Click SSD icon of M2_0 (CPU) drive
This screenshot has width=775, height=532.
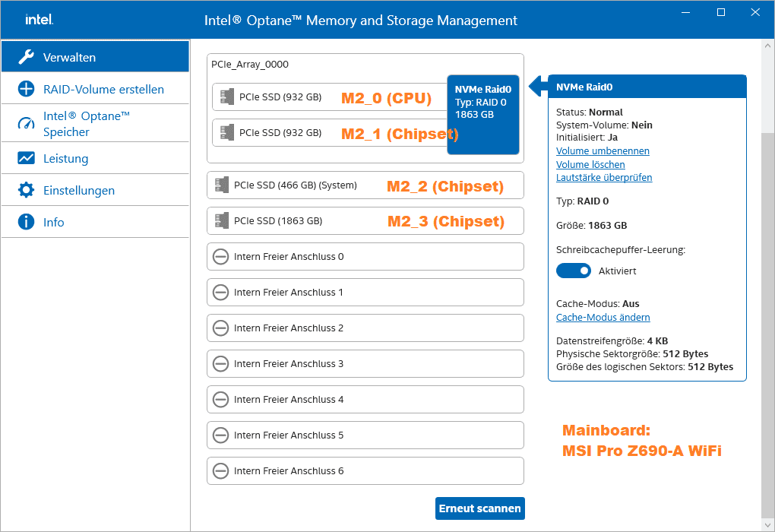pyautogui.click(x=227, y=97)
